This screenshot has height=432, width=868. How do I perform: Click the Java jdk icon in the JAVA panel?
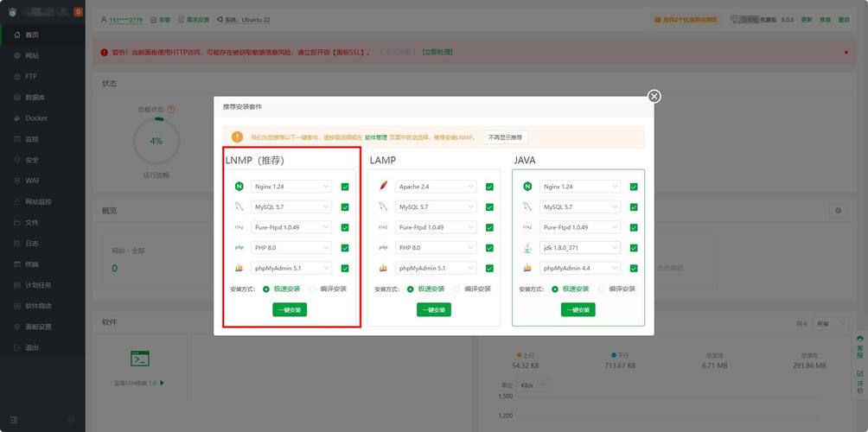[527, 248]
